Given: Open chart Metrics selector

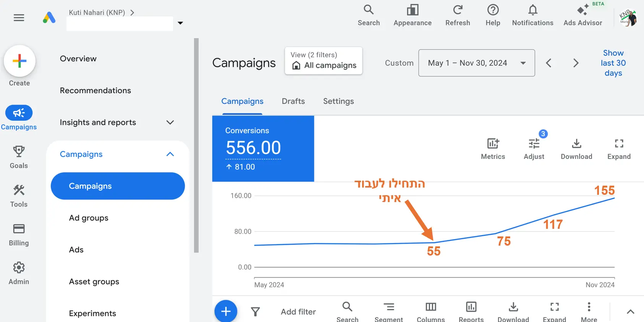Looking at the screenshot, I should (x=493, y=149).
